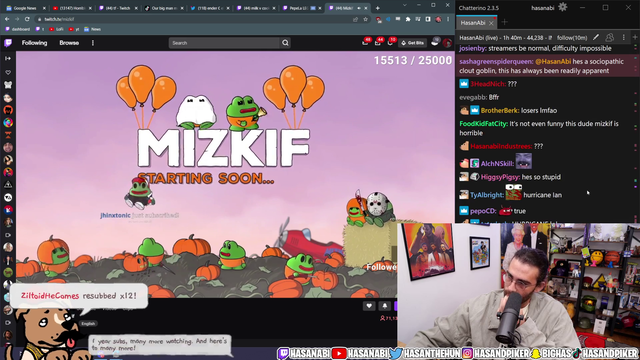Image resolution: width=640 pixels, height=360 pixels.
Task: Switch to the Our big man TikTok tab
Action: click(x=164, y=8)
